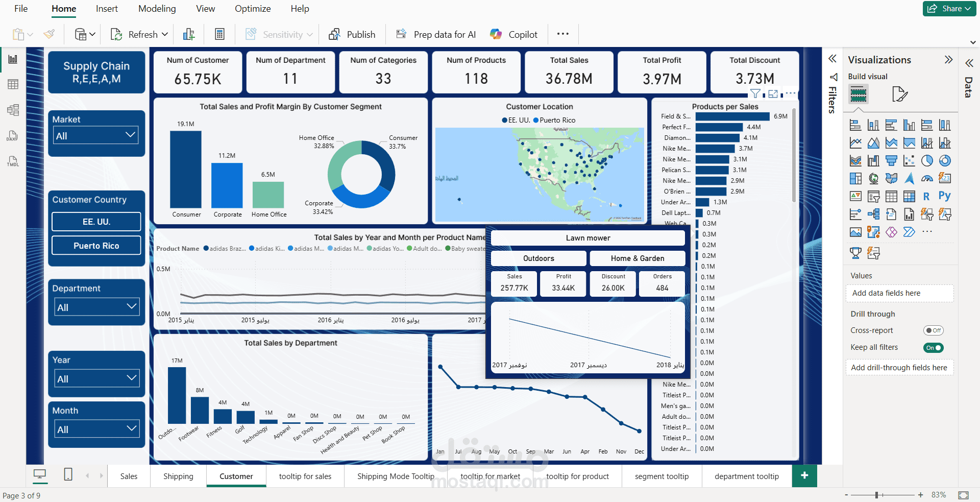The width and height of the screenshot is (980, 502).
Task: Open the Modeling ribbon tab
Action: (157, 9)
